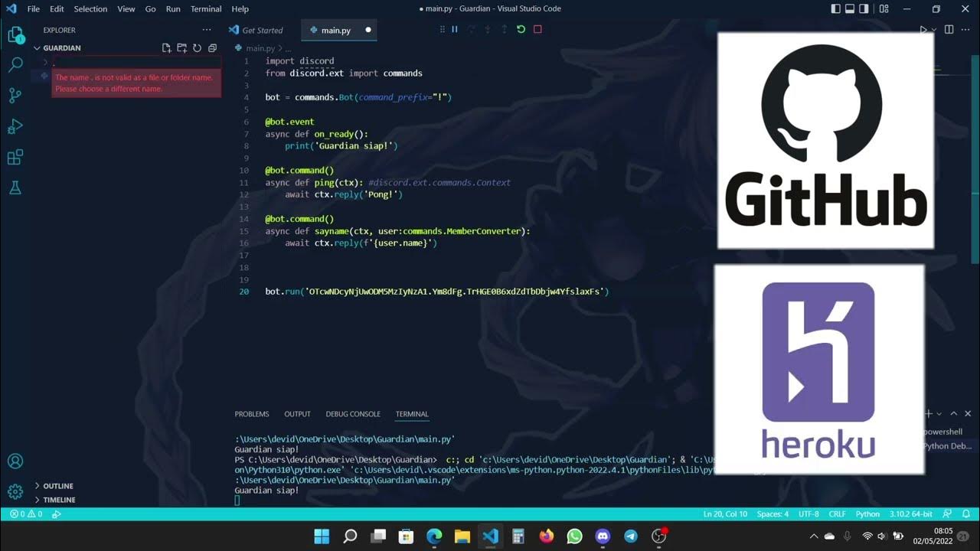The width and height of the screenshot is (980, 551).
Task: Open the Customize Layout control
Action: pyautogui.click(x=884, y=8)
